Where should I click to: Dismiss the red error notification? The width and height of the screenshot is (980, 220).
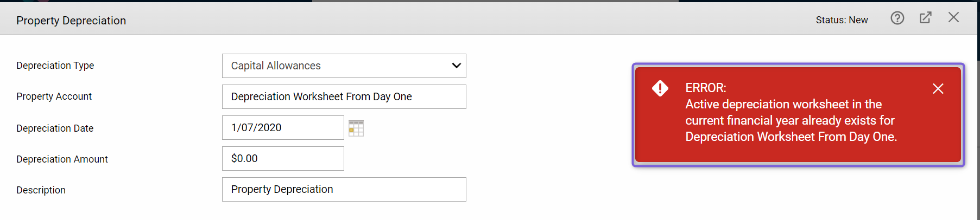coord(938,89)
